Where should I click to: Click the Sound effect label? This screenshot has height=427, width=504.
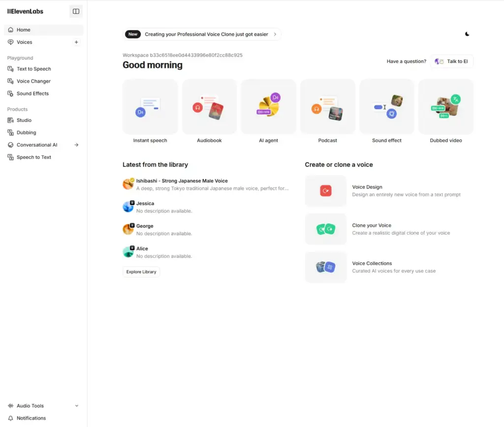[387, 140]
